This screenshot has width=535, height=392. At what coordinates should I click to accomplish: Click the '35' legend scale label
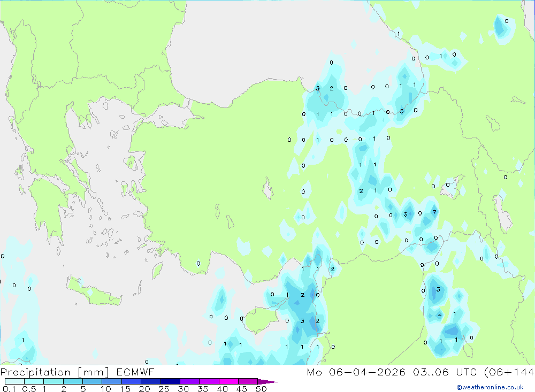click(x=203, y=389)
